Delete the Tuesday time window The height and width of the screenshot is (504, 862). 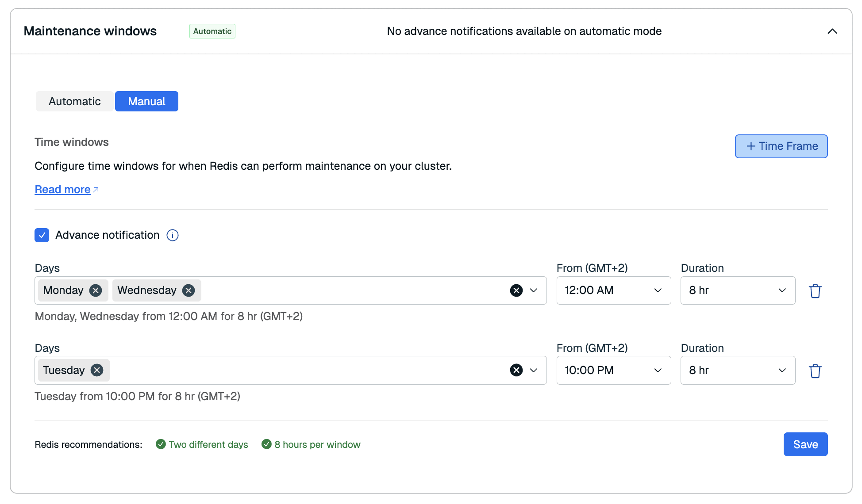[815, 371]
